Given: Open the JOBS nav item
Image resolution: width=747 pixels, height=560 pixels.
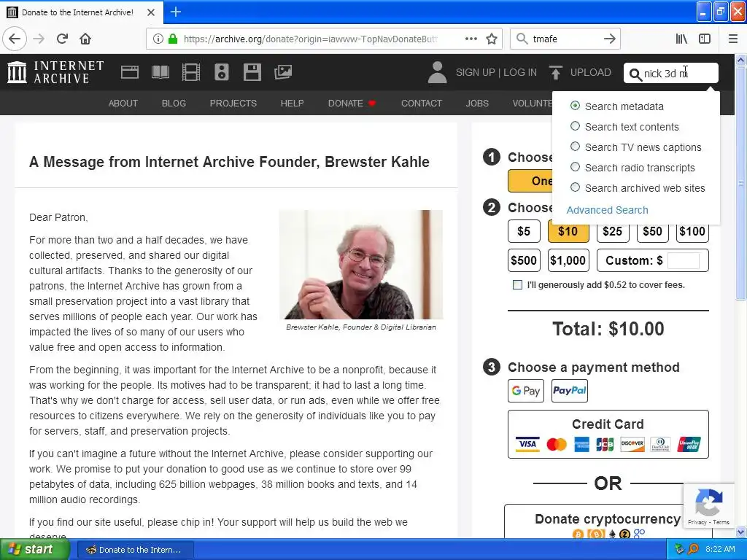Looking at the screenshot, I should pyautogui.click(x=477, y=104).
